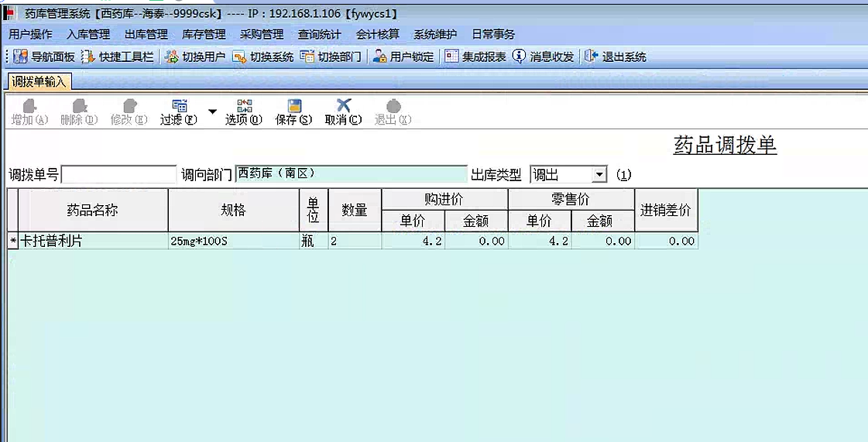The image size is (868, 442).
Task: Save the transfer order with 保存(S)
Action: [294, 112]
